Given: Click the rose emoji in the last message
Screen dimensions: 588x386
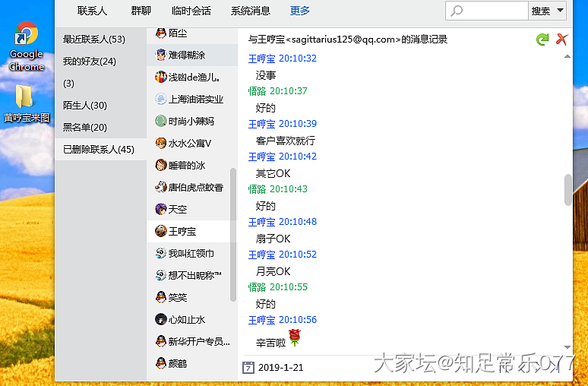Looking at the screenshot, I should [x=296, y=337].
